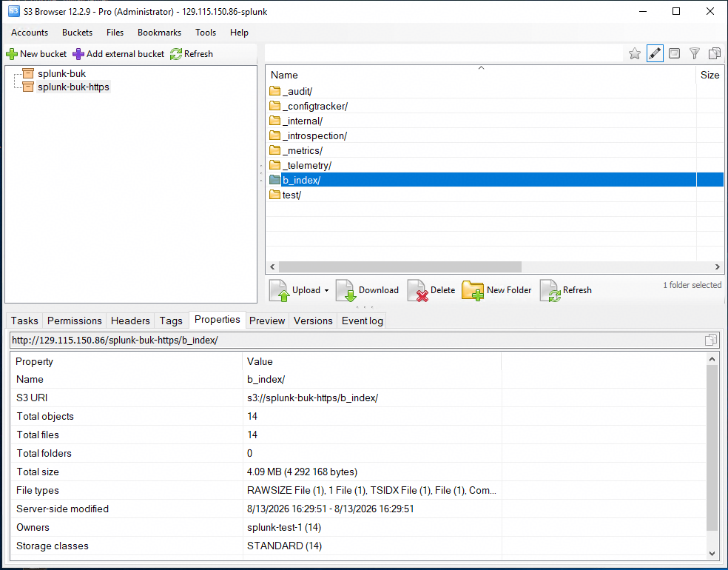Select the _audit/ folder
This screenshot has height=570, width=728.
pos(297,92)
